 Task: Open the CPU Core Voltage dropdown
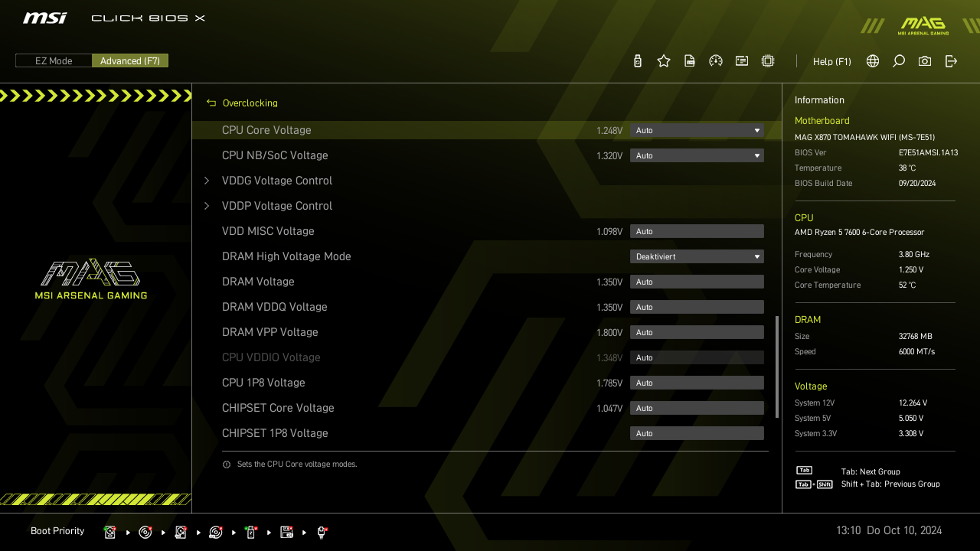(x=697, y=131)
